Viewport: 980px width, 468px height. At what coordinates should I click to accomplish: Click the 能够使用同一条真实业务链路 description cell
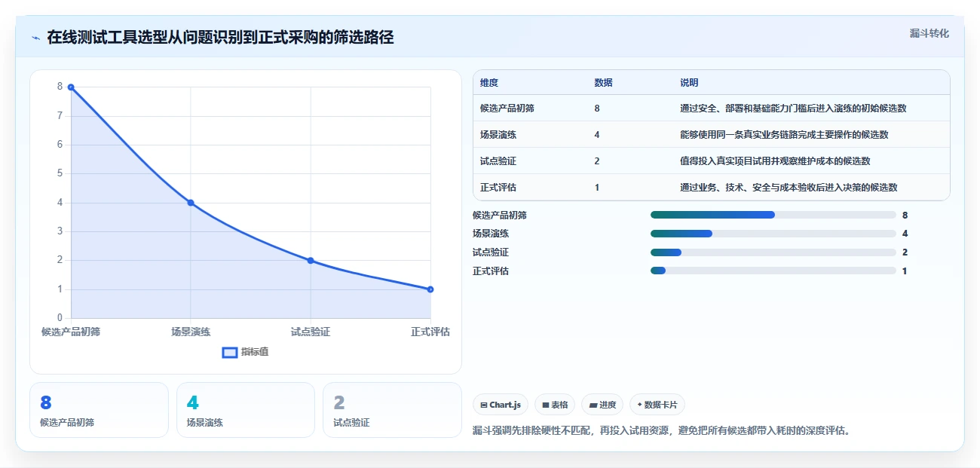pyautogui.click(x=784, y=135)
